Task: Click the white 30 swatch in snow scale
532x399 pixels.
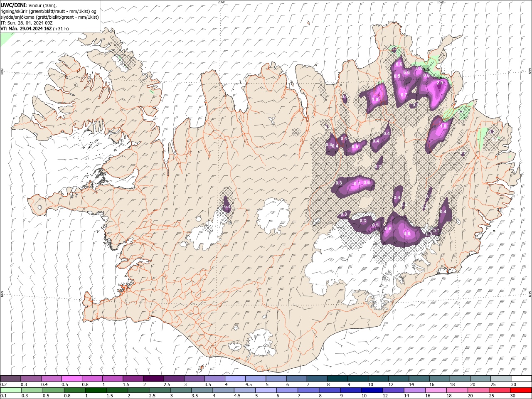Action: point(521,378)
